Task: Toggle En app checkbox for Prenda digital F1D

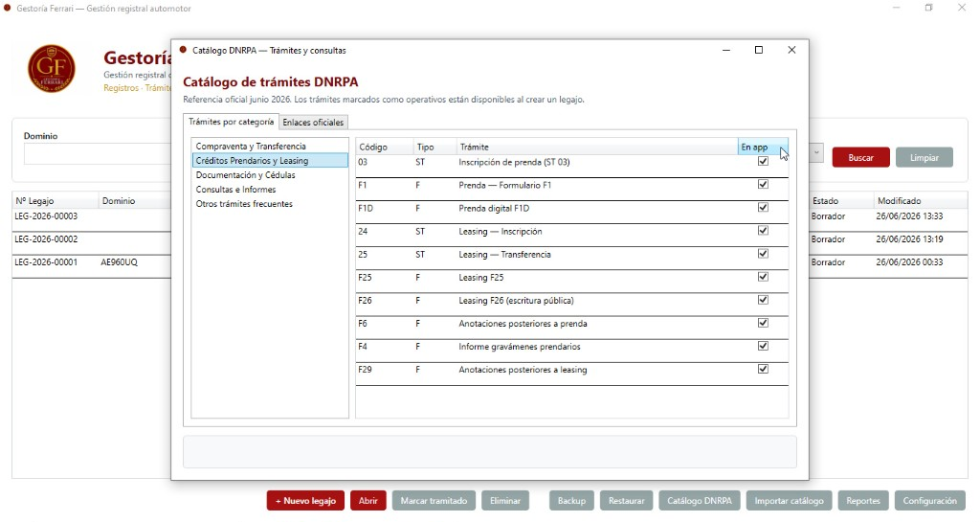Action: 763,208
